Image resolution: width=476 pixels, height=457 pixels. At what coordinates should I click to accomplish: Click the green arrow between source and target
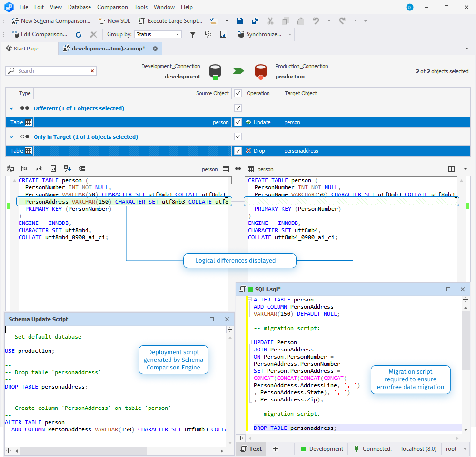(238, 71)
